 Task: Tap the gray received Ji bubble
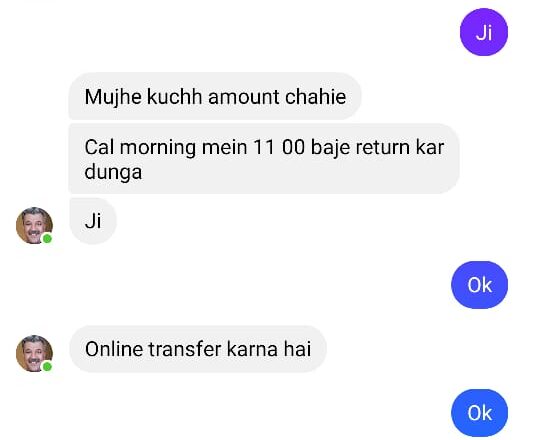[93, 221]
